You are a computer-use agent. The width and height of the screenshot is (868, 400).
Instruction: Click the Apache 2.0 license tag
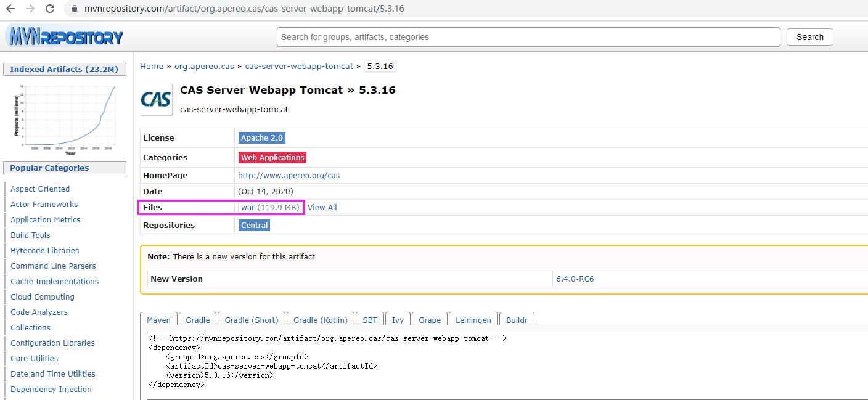tap(262, 138)
